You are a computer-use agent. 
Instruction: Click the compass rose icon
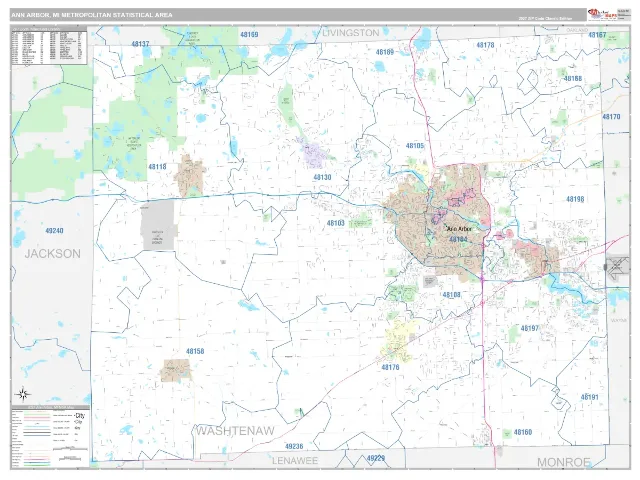(x=23, y=394)
